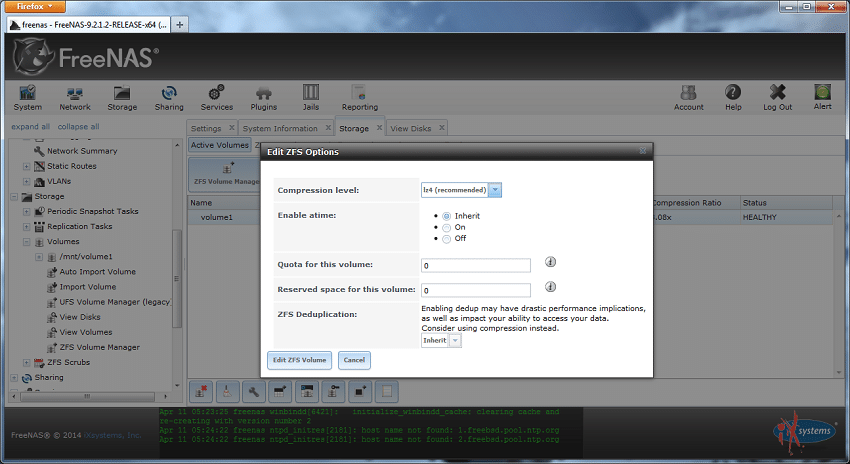Image resolution: width=850 pixels, height=464 pixels.
Task: Expand the Sharing tree node
Action: point(14,377)
